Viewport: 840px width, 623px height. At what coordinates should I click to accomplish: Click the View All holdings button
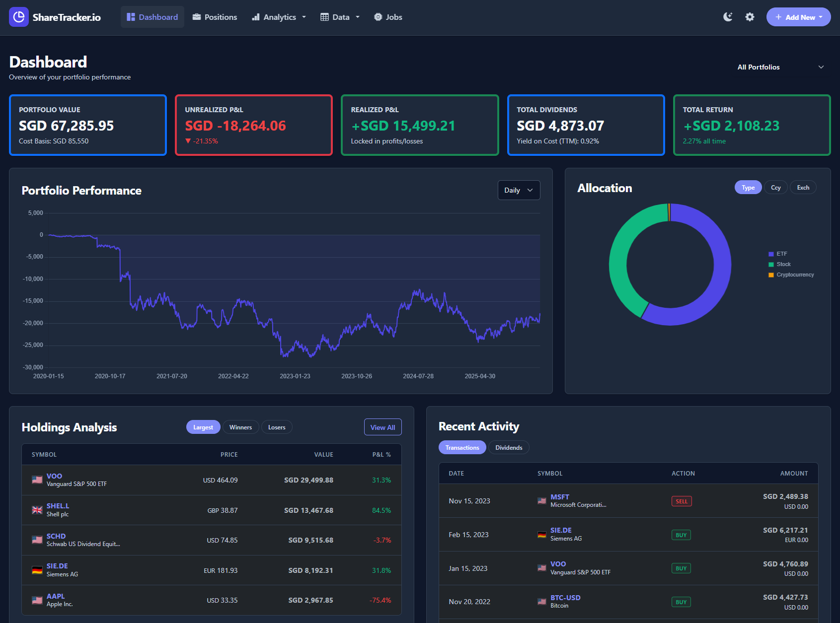382,427
